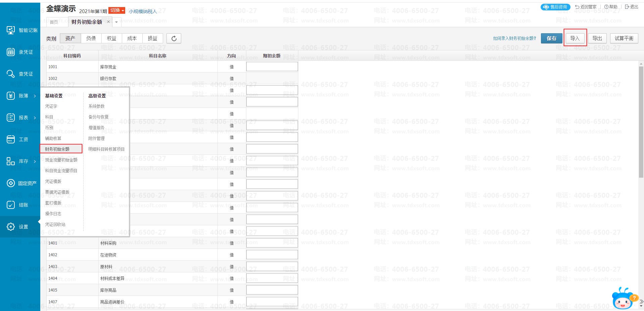Image resolution: width=644 pixels, height=311 pixels.
Task: Open the 帮助 link
Action: [x=611, y=7]
